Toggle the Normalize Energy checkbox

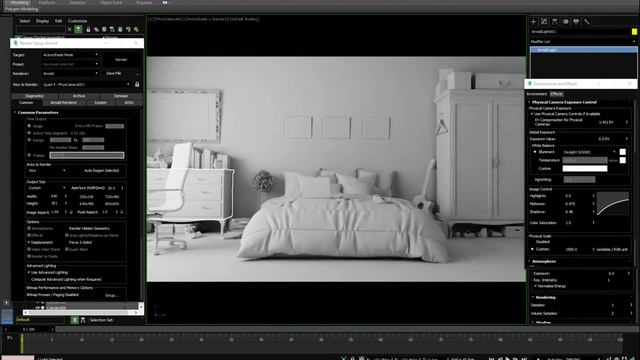536,286
